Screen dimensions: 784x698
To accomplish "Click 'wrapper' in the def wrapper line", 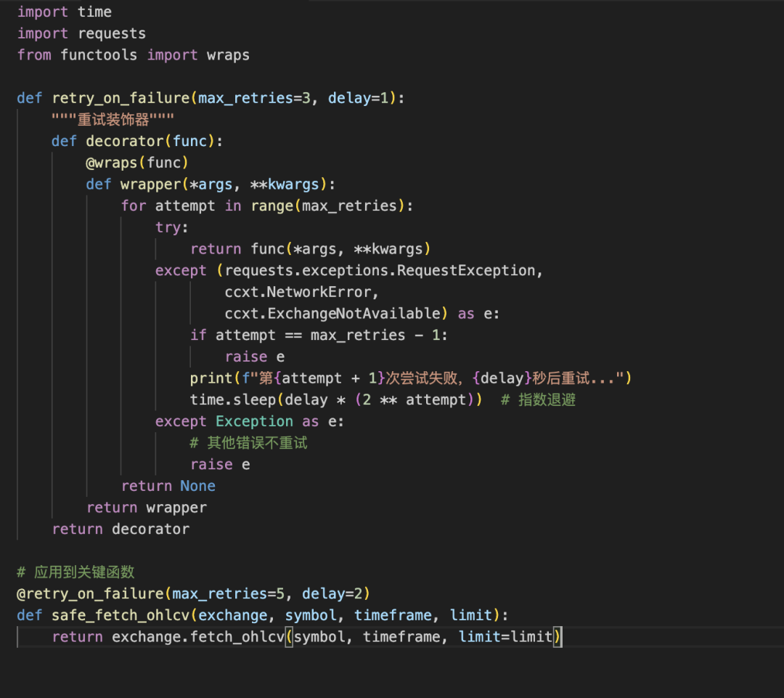I will point(150,184).
